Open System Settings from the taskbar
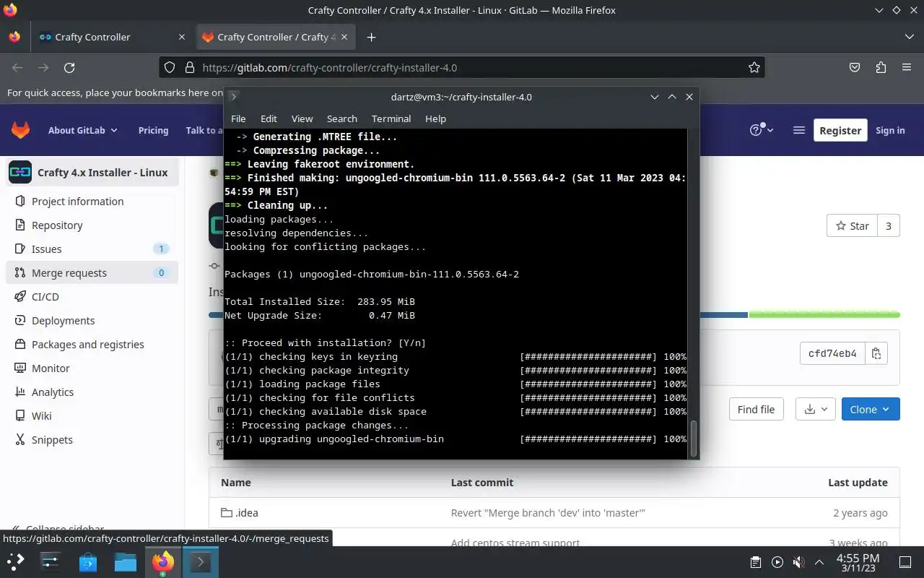The height and width of the screenshot is (578, 924). [x=51, y=561]
